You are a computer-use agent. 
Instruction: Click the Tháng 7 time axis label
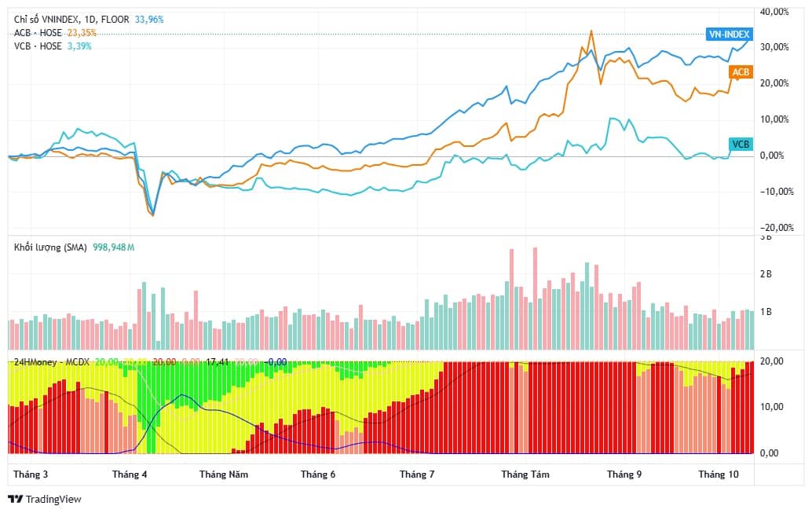point(417,475)
